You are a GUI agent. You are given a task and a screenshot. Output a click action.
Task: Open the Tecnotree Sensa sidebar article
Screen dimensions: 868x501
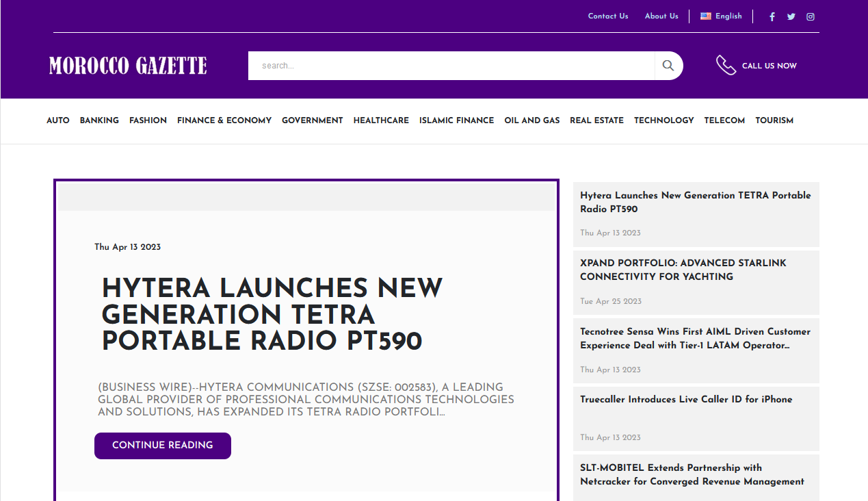(695, 338)
